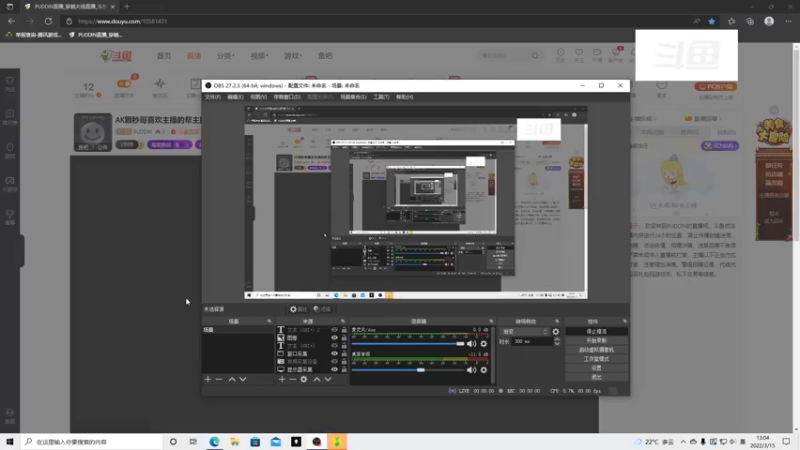Open the 场景集合(S) menu in OBS
The width and height of the screenshot is (800, 450).
pyautogui.click(x=353, y=97)
